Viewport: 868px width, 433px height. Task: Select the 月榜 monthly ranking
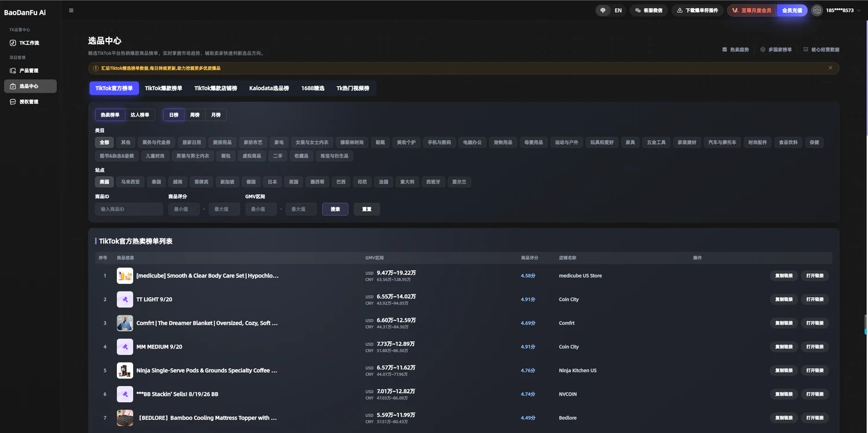[216, 115]
